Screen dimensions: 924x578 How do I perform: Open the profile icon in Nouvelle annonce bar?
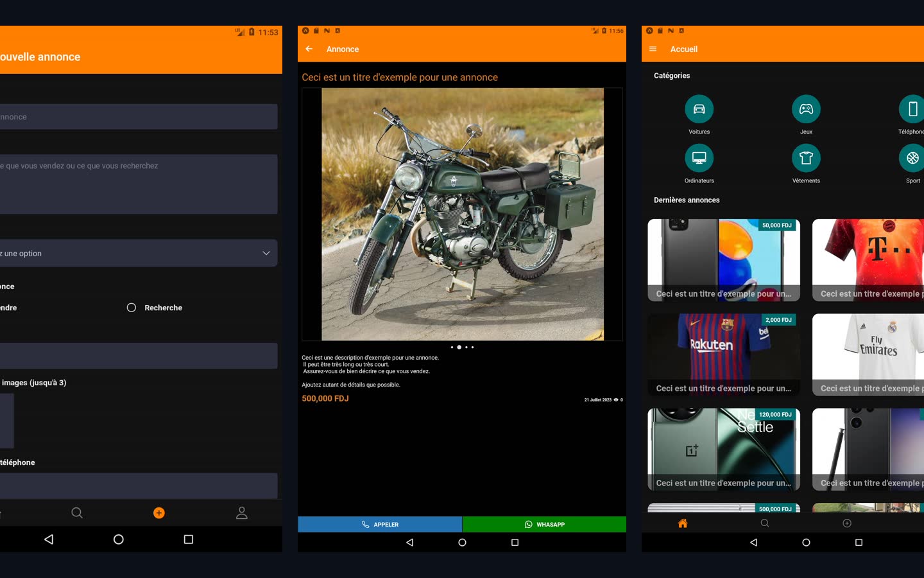[x=242, y=512]
